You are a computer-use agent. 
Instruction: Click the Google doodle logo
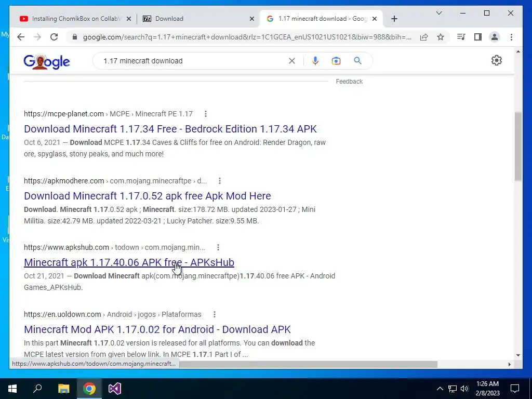tap(47, 61)
